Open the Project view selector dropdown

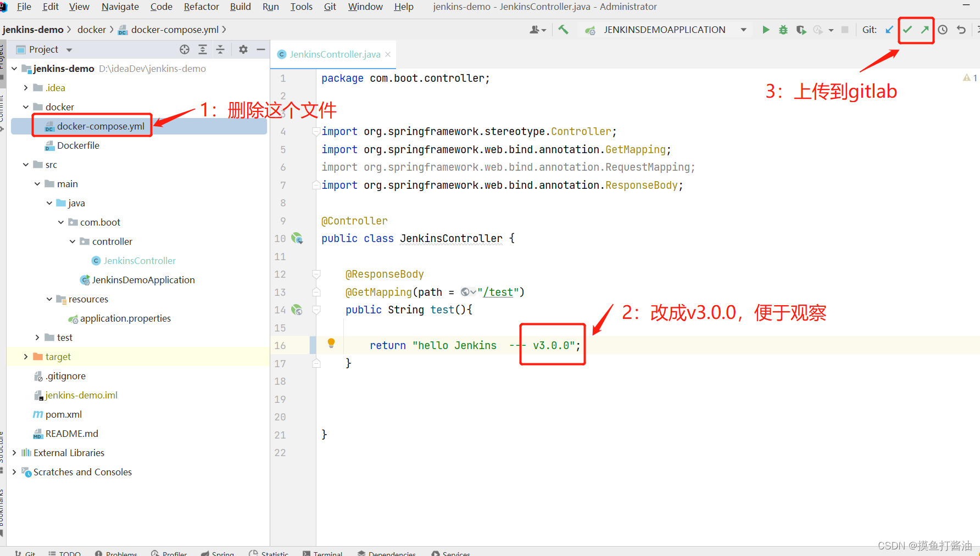[x=69, y=49]
